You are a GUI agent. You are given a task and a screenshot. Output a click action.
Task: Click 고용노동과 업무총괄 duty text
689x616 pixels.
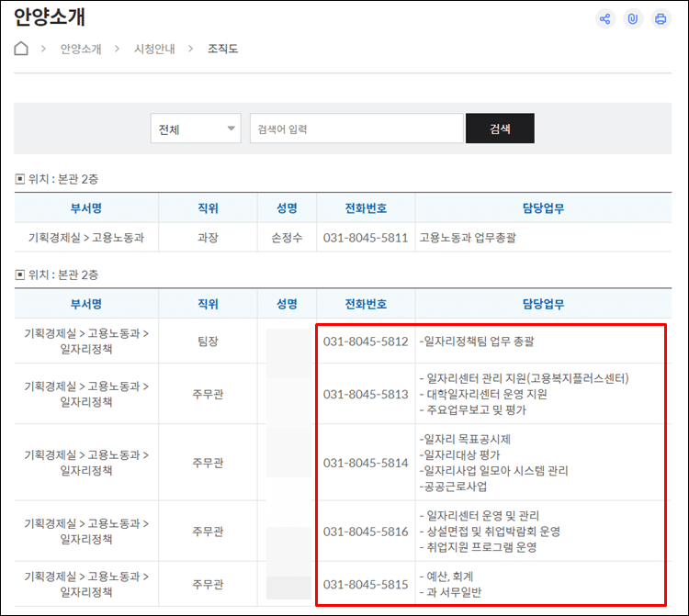468,238
